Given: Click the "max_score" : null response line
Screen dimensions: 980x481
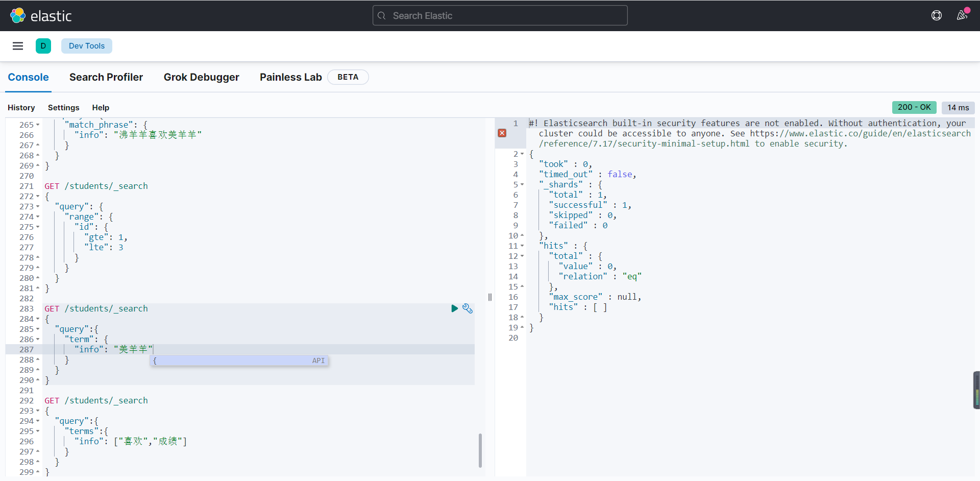Looking at the screenshot, I should pyautogui.click(x=595, y=297).
